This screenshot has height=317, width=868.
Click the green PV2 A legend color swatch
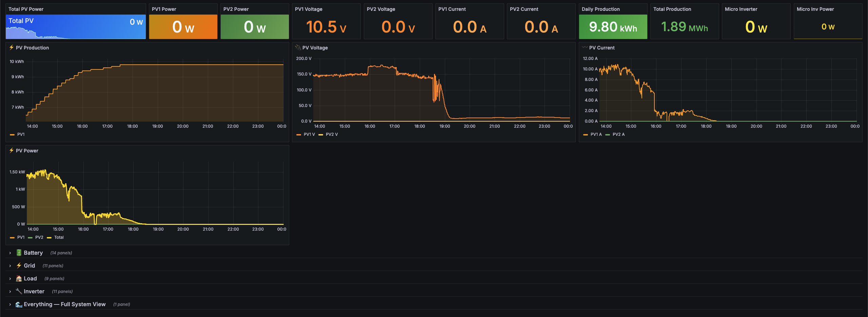tap(608, 135)
